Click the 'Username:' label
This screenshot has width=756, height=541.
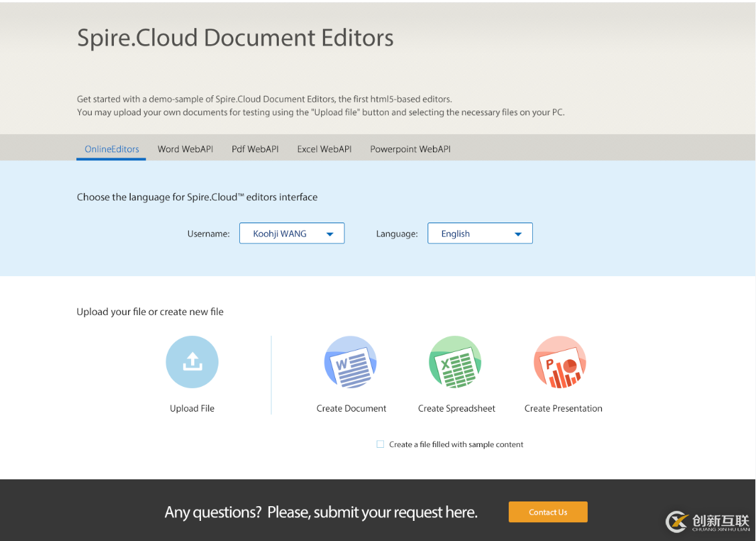208,234
